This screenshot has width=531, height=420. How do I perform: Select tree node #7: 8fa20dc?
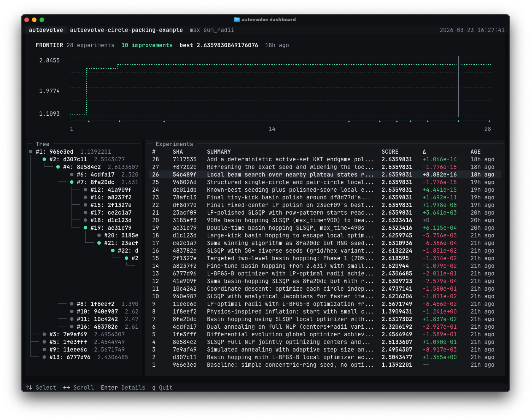pos(104,182)
